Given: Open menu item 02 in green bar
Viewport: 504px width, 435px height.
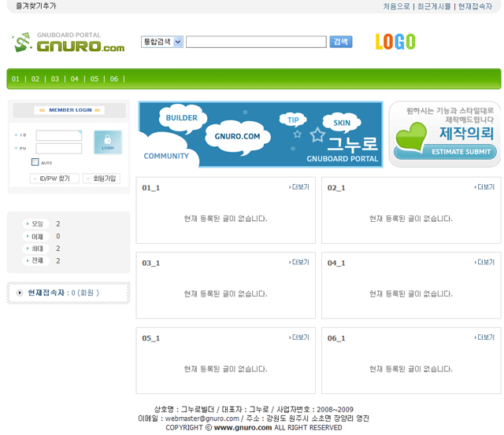Looking at the screenshot, I should click(x=35, y=79).
